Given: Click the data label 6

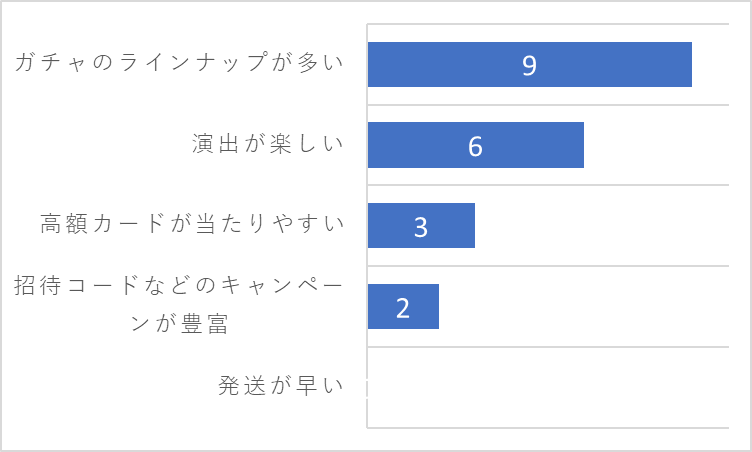Looking at the screenshot, I should point(475,146).
